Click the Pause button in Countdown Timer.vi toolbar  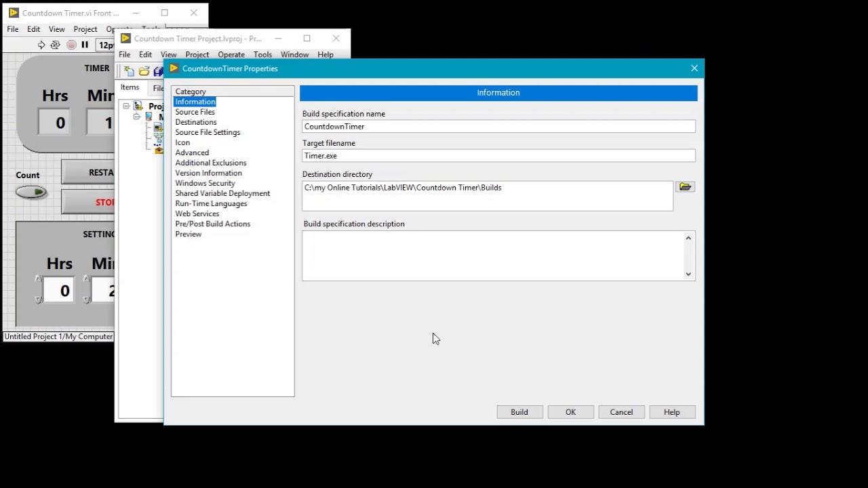[x=85, y=45]
